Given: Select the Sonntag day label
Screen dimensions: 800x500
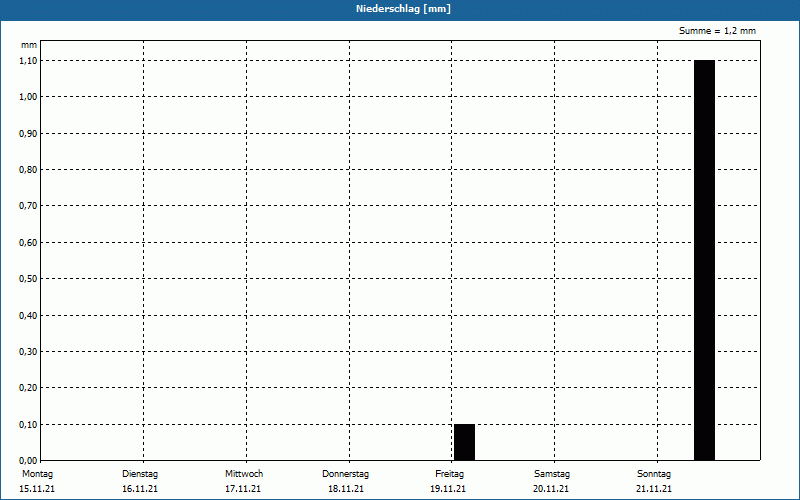Looking at the screenshot, I should tap(654, 474).
